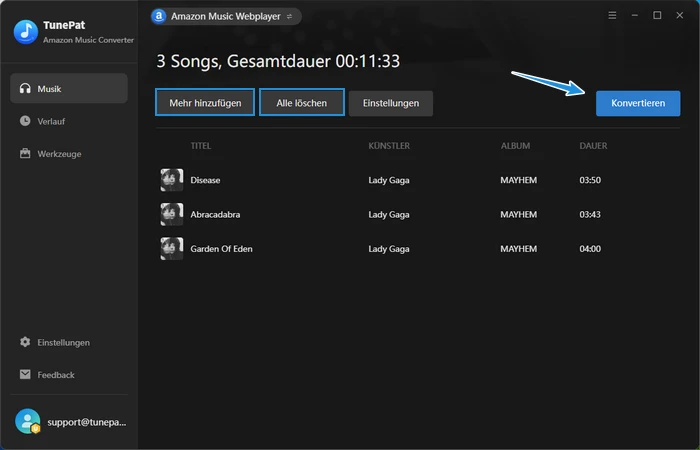Open Werkzeuge tools label
This screenshot has height=450, width=700.
59,154
